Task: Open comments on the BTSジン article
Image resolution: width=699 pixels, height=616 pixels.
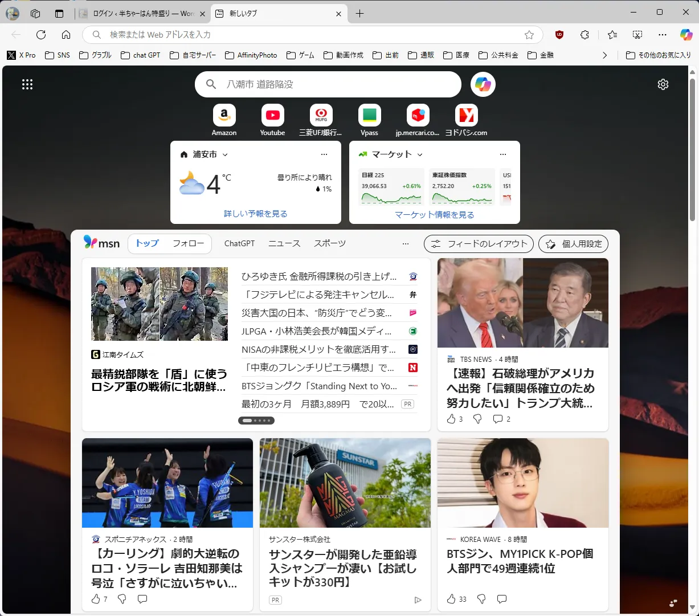Action: 502,599
